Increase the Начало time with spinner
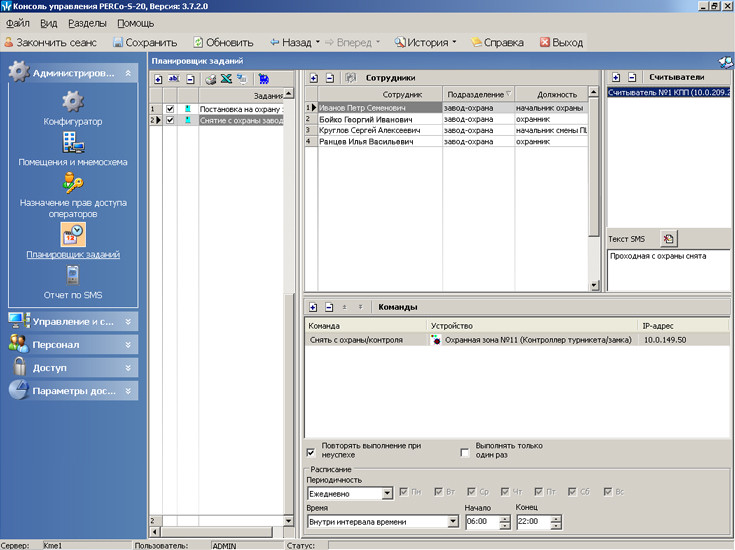 coord(504,519)
